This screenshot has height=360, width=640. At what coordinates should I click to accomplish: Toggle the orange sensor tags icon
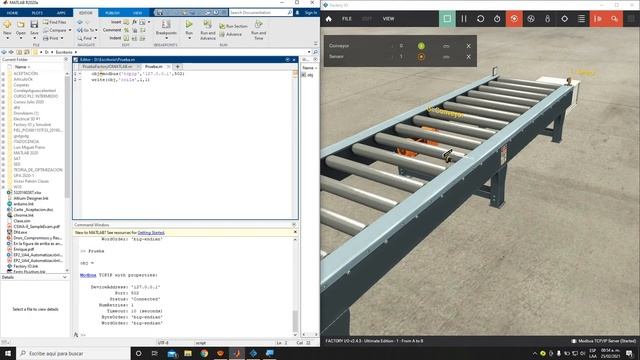pos(614,19)
